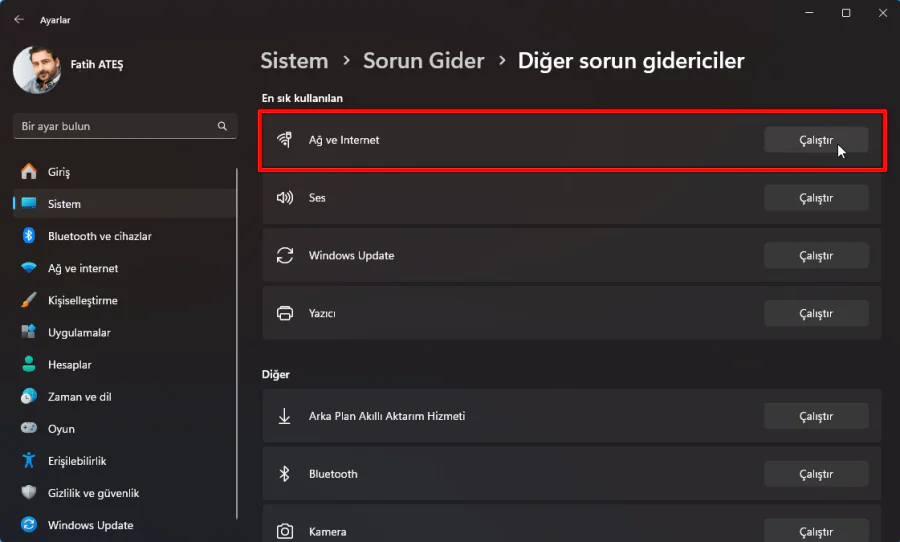Run the Yazıcı troubleshooter
This screenshot has height=542, width=900.
[816, 313]
